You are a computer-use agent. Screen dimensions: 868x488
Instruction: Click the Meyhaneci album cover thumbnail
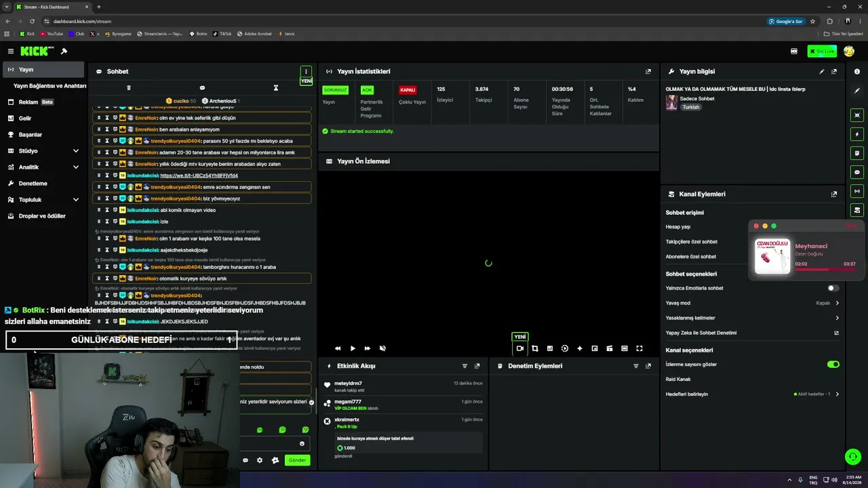tap(772, 256)
